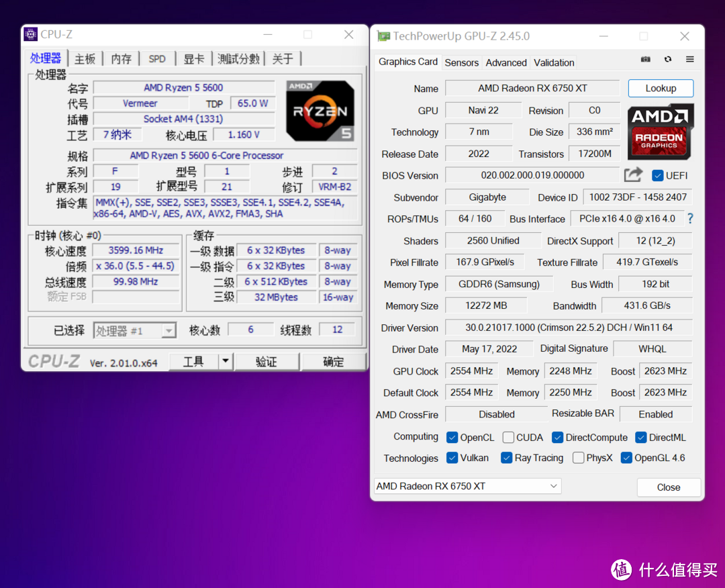Click the Memory Type GDDR6 (Samsung) field
725x588 pixels.
(x=499, y=284)
